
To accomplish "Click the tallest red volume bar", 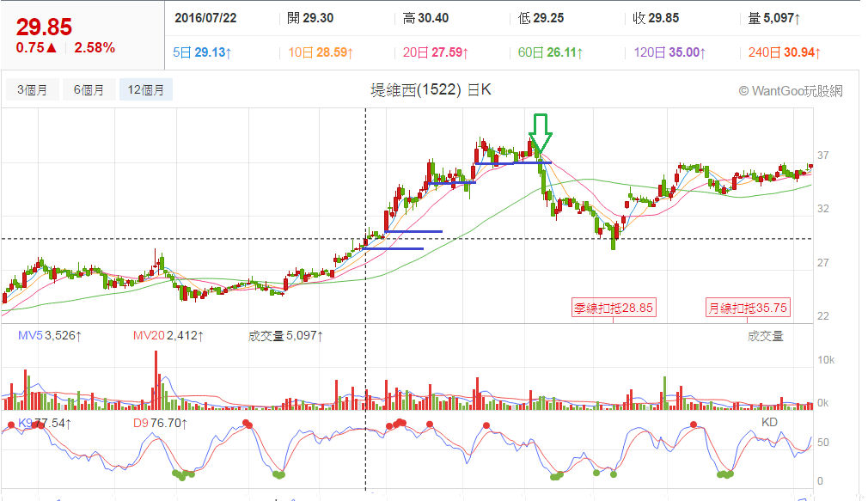I will [156, 380].
